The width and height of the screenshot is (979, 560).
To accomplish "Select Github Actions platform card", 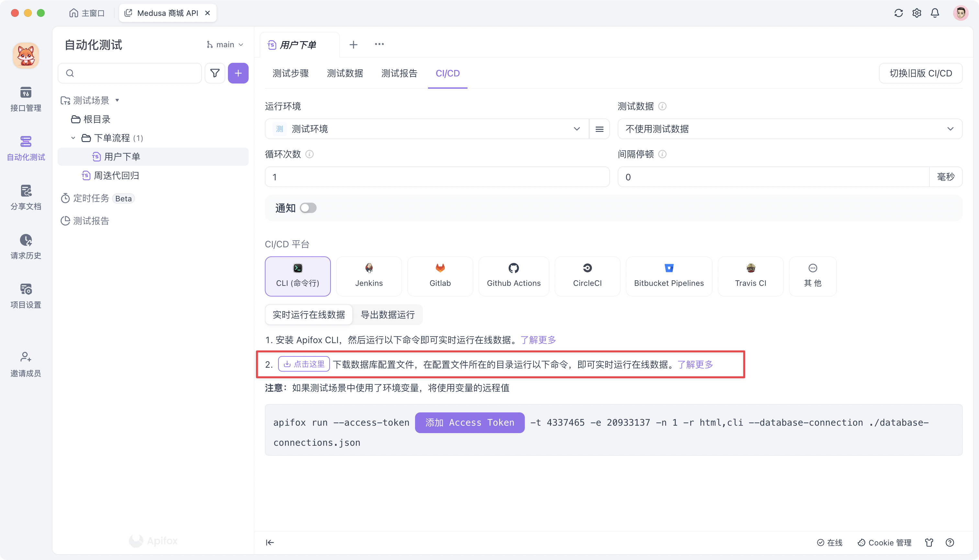I will coord(513,276).
